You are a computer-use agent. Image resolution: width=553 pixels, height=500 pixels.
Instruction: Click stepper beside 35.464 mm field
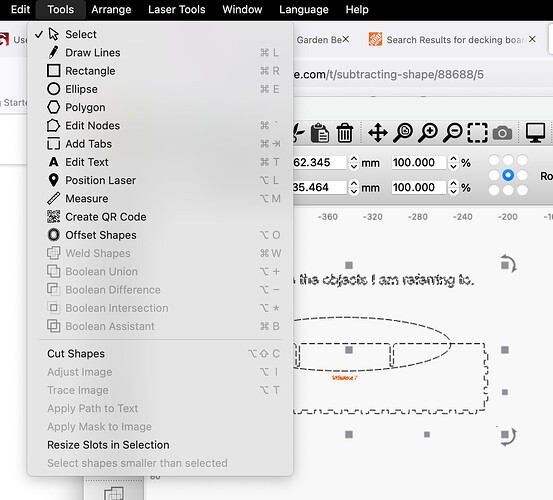pyautogui.click(x=354, y=188)
